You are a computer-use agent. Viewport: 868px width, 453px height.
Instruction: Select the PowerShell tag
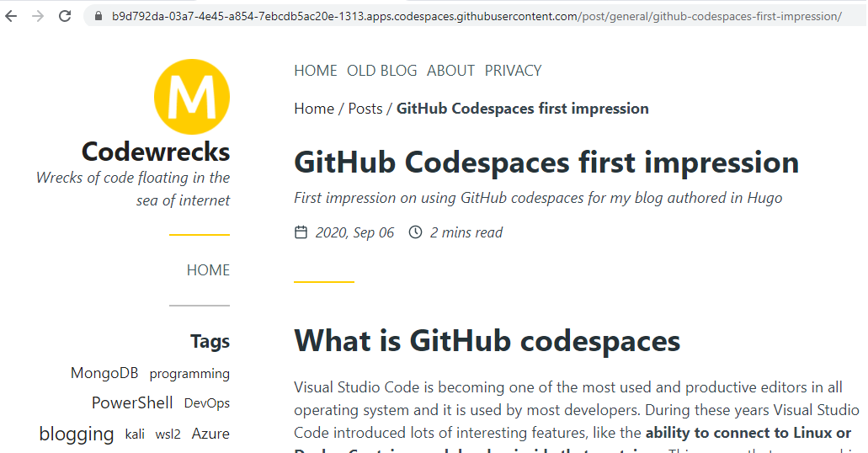[x=132, y=402]
